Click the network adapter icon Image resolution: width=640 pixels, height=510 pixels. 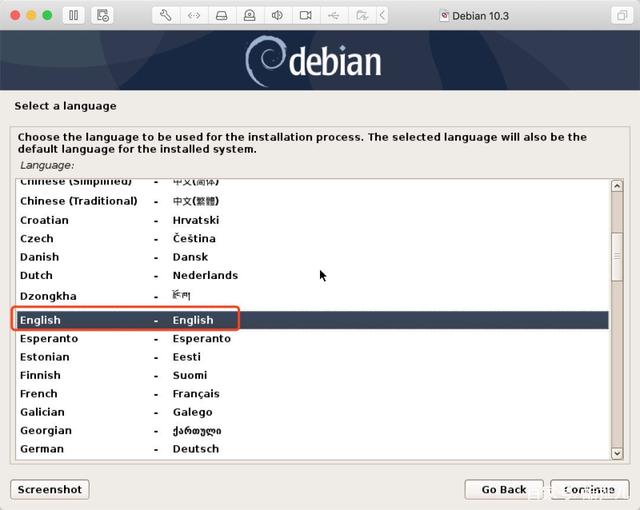click(x=194, y=16)
